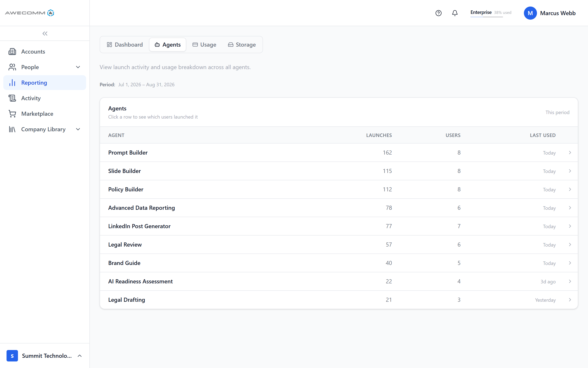Click the LinkedIn Post Generator agent name
The width and height of the screenshot is (588, 368).
[139, 226]
